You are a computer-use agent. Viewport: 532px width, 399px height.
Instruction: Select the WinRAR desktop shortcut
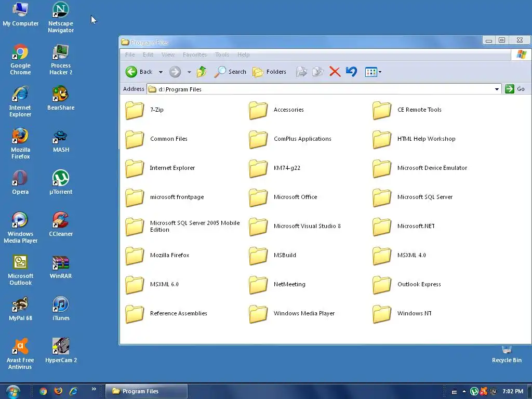click(x=61, y=267)
